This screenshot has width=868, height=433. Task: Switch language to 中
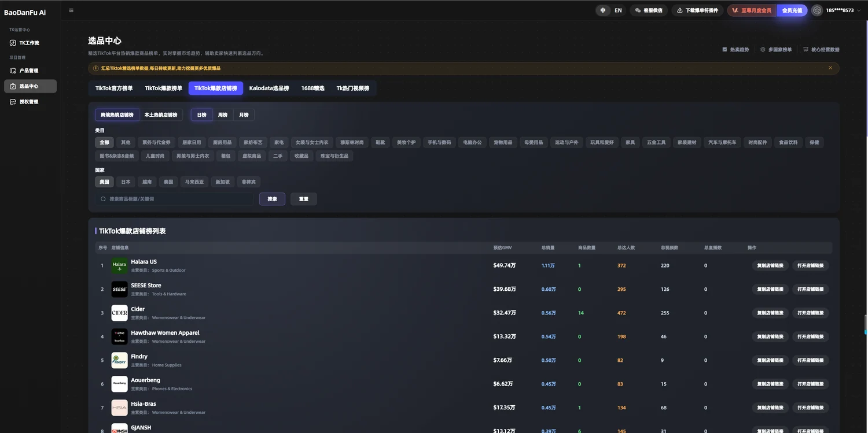[603, 10]
